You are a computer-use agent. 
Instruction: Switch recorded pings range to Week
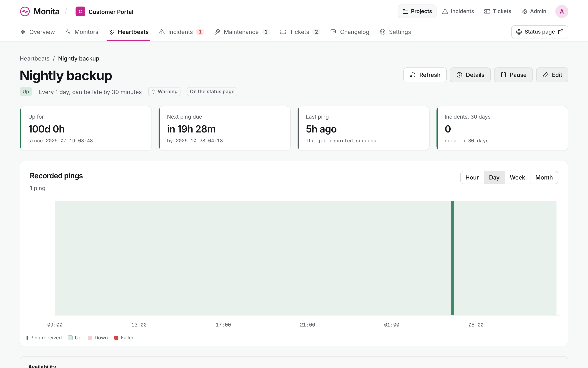tap(517, 177)
